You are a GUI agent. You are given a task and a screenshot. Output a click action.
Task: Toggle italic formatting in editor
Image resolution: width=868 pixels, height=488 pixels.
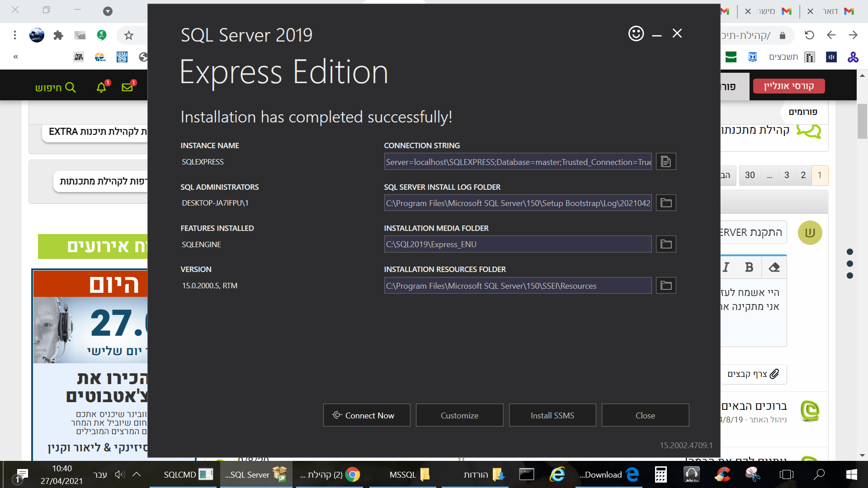coord(726,267)
